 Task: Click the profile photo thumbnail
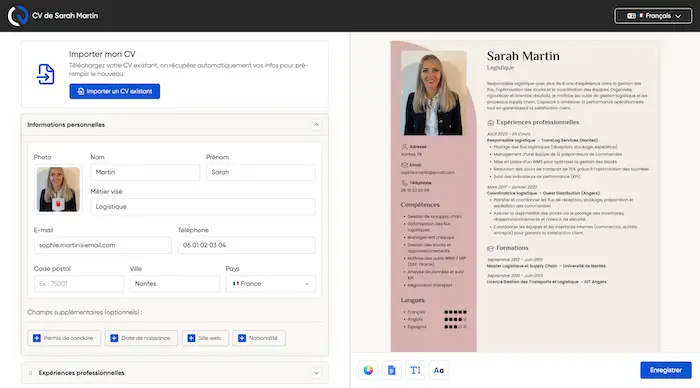click(58, 189)
